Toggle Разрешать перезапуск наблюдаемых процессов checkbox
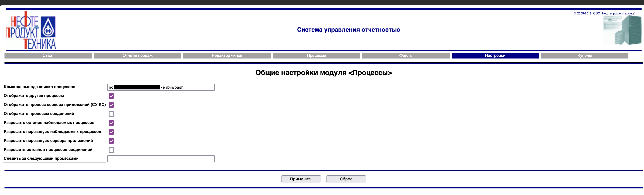644x195 pixels. tap(112, 132)
